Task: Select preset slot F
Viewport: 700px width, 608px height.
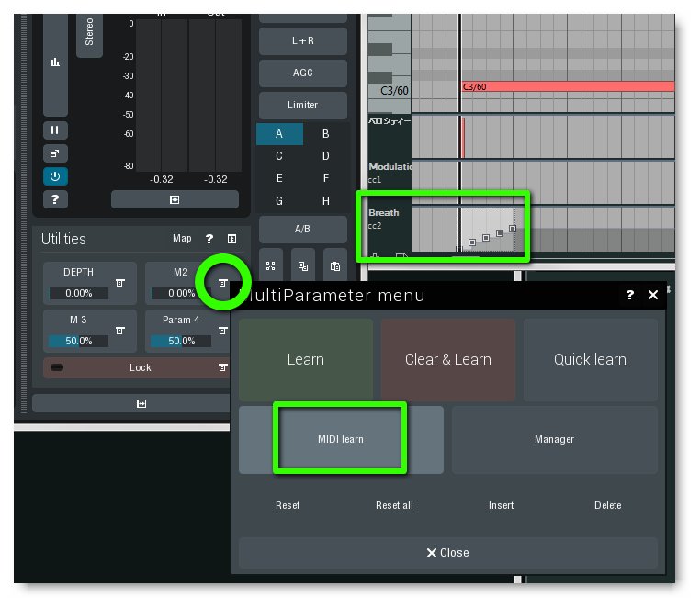Action: click(326, 178)
